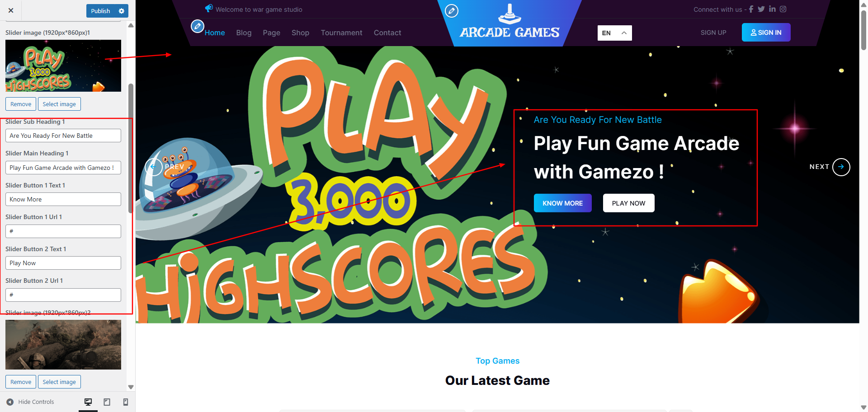Select desktop preview device
868x412 pixels.
click(88, 402)
